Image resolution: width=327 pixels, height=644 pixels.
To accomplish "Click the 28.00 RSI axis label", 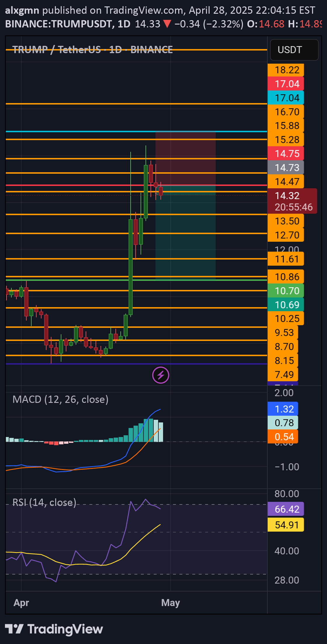I will (287, 580).
